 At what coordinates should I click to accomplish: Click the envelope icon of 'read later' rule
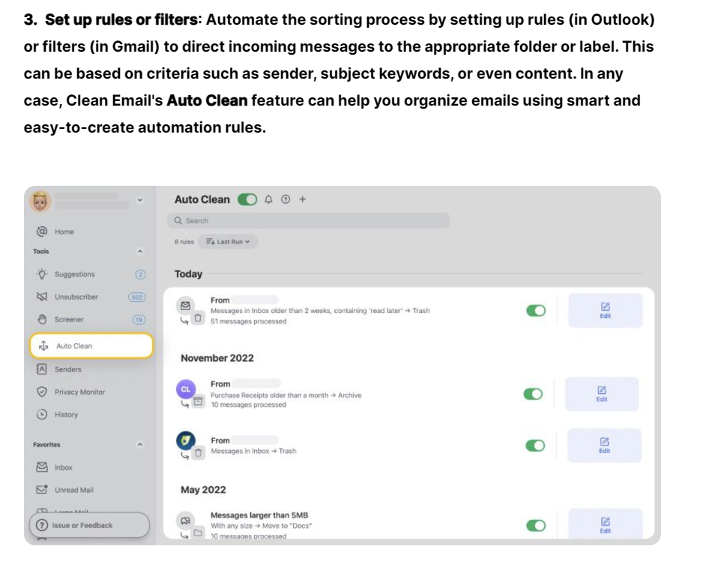pos(186,306)
